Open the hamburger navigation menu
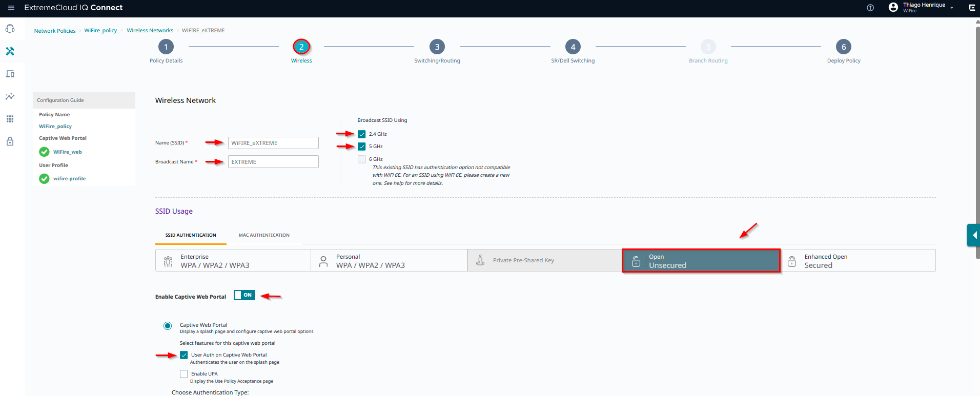 tap(11, 8)
